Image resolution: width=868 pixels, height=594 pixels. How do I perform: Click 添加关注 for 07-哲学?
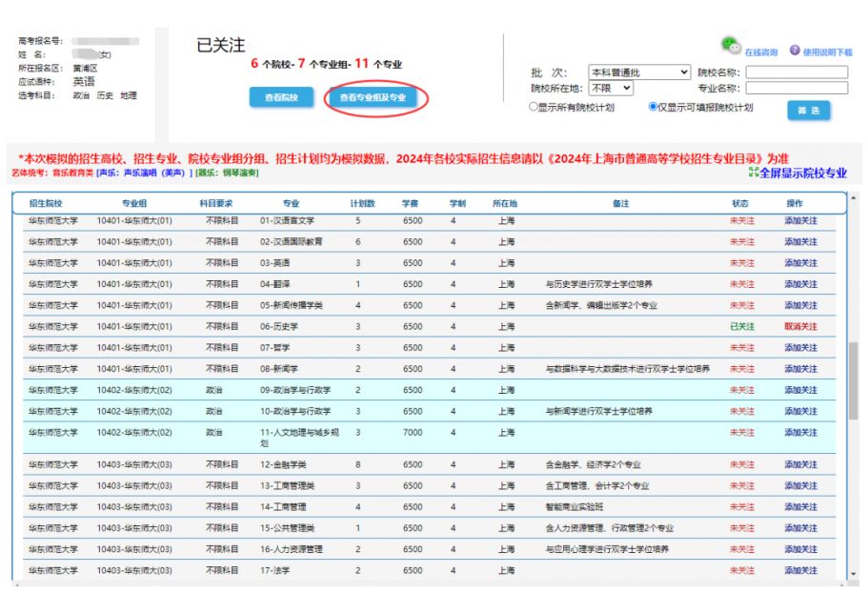[x=800, y=347]
